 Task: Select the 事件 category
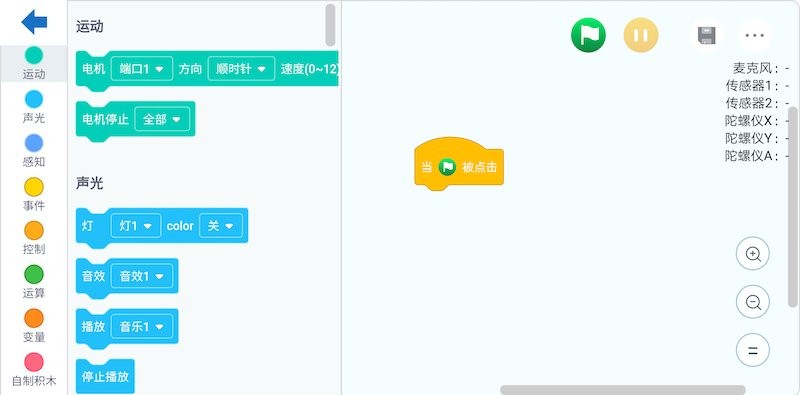[34, 195]
